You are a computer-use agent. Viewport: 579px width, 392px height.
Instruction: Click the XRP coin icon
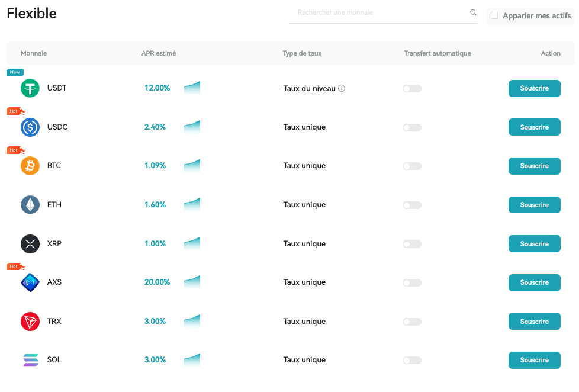(x=30, y=244)
